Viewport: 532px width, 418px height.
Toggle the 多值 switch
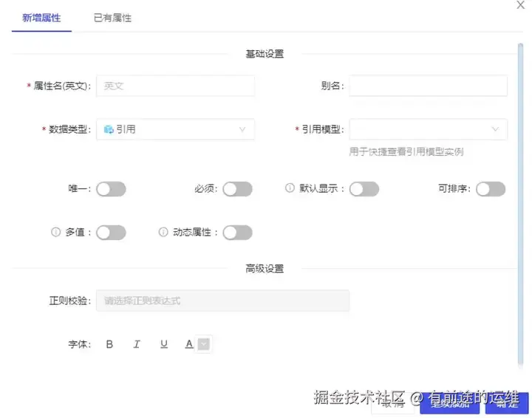111,233
